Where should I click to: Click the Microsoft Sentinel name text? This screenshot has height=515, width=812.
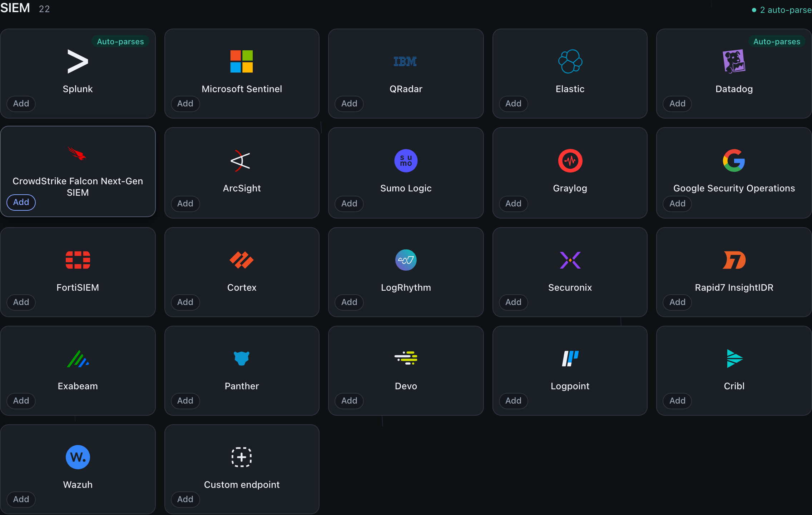[x=242, y=89]
